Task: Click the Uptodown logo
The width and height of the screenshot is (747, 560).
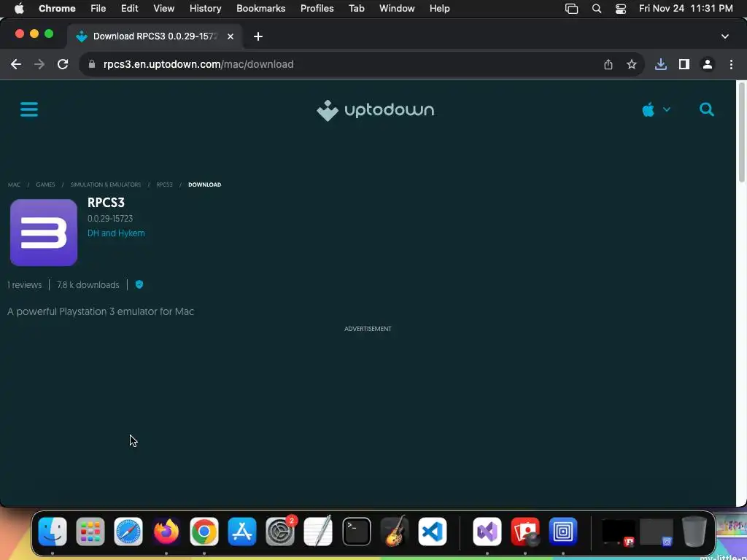Action: (376, 111)
